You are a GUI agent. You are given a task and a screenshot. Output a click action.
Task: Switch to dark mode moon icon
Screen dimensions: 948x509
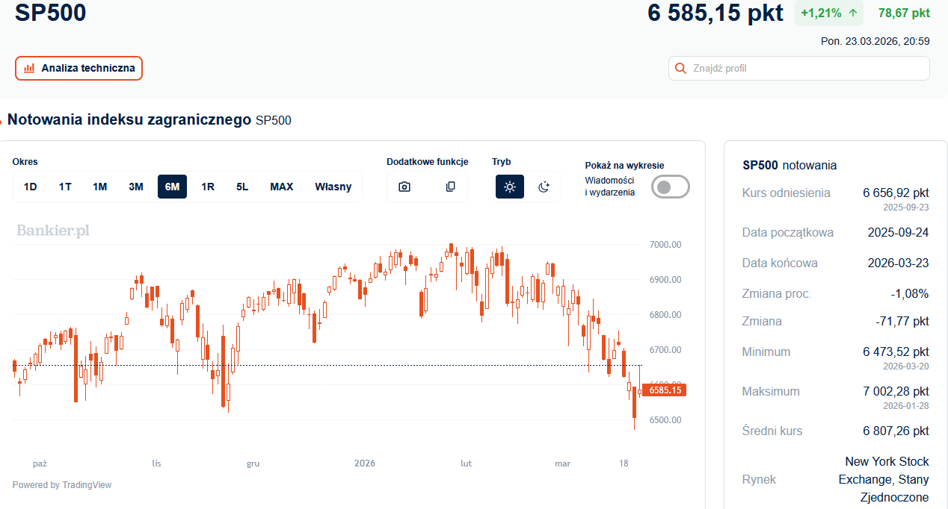(544, 187)
